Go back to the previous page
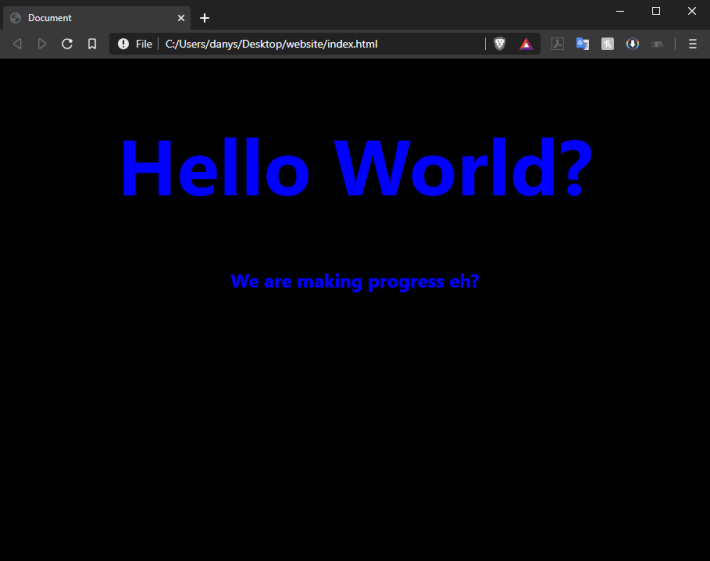Viewport: 710px width, 561px height. (x=17, y=44)
